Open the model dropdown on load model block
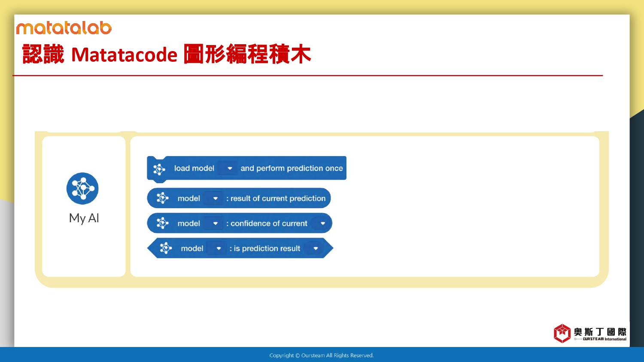Screen dimensions: 644x362 pos(227,168)
